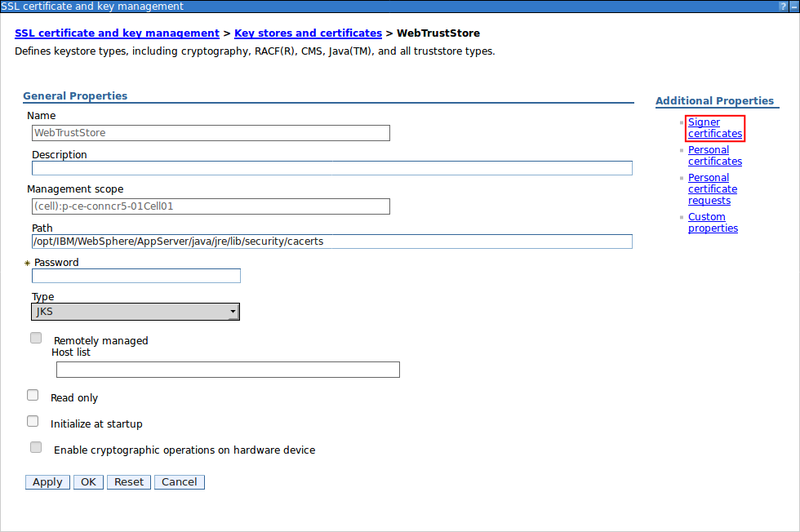This screenshot has height=532, width=800.
Task: Toggle the Read only checkbox
Action: coord(33,395)
